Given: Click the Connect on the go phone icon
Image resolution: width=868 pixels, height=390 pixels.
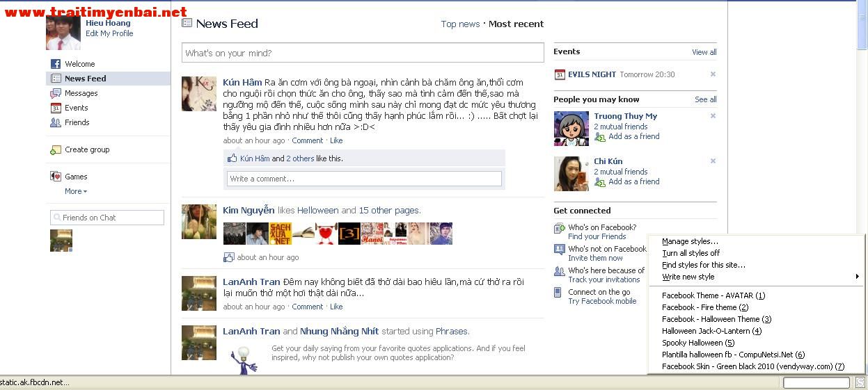Looking at the screenshot, I should (558, 293).
